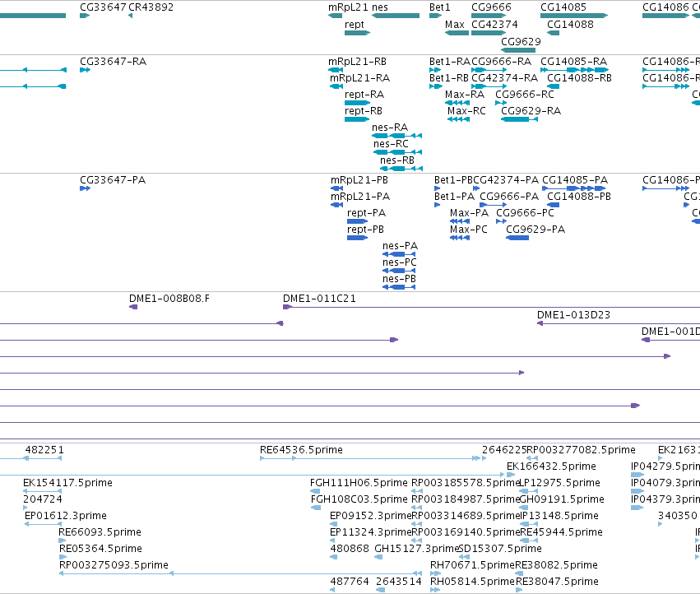Viewport: 700px width, 594px height.
Task: Select protein nes-PA
Action: (x=399, y=254)
